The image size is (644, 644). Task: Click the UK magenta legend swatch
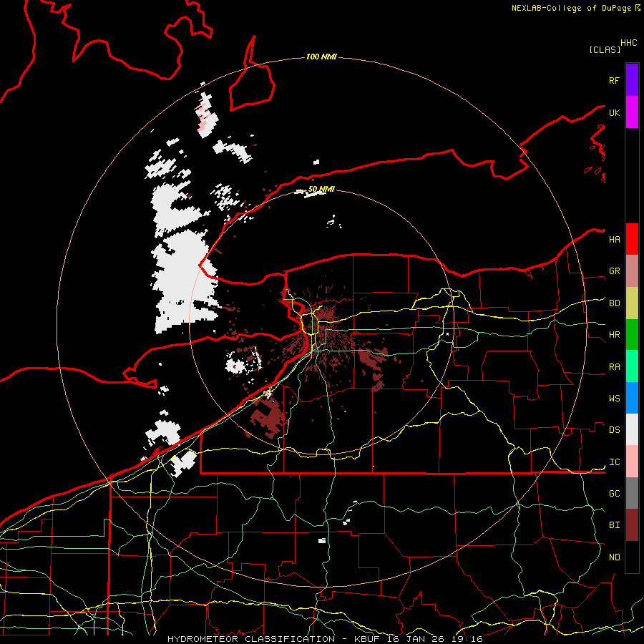tap(632, 112)
